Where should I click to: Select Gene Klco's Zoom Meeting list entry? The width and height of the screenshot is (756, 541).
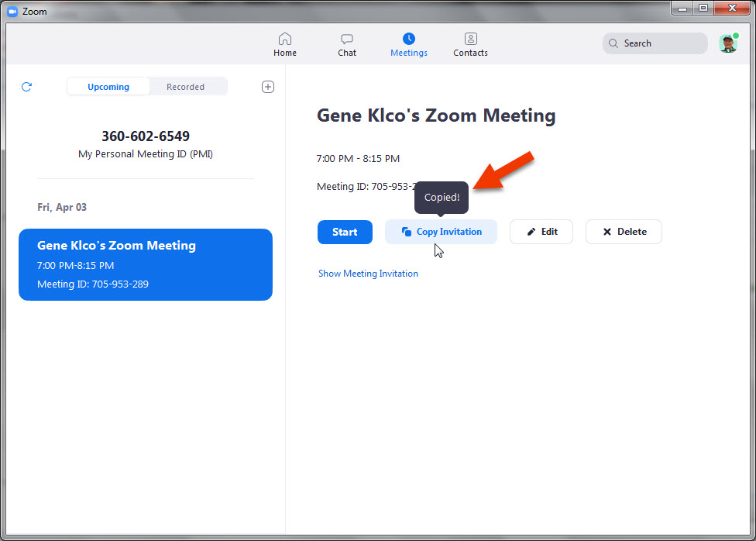point(146,264)
